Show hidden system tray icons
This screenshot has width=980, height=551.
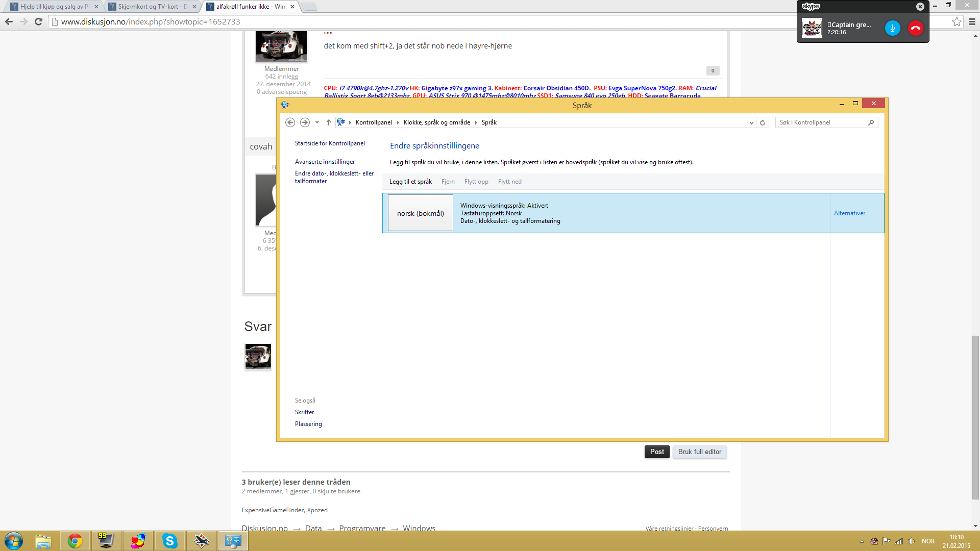(x=862, y=541)
